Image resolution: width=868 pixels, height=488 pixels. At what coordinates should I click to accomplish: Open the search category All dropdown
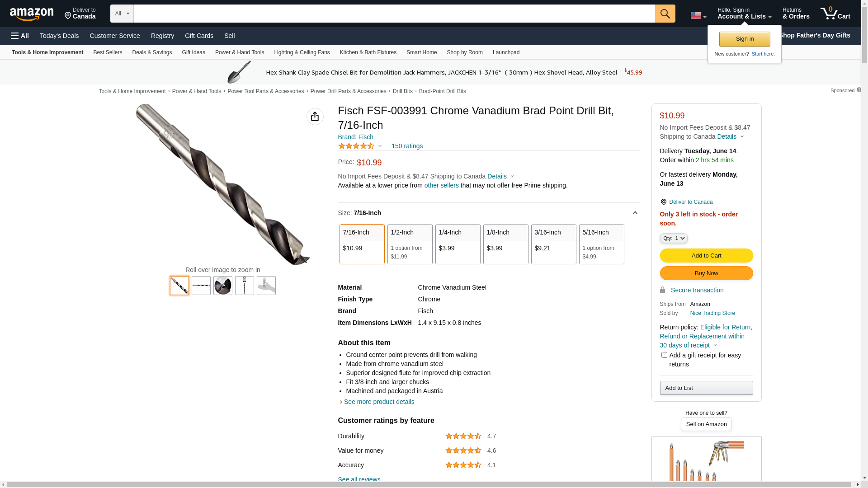tap(122, 14)
